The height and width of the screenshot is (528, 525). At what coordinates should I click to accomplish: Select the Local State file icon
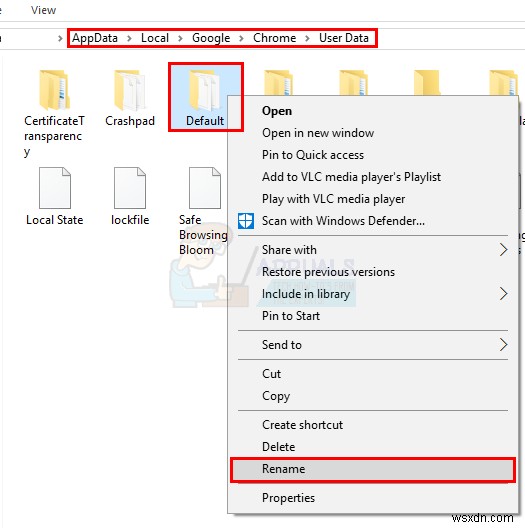[55, 188]
